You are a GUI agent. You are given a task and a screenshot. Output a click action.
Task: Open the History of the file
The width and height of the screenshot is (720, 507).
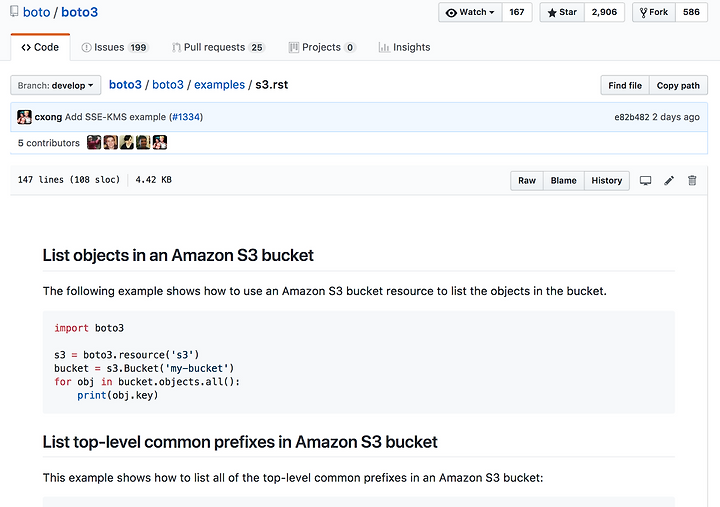[607, 180]
